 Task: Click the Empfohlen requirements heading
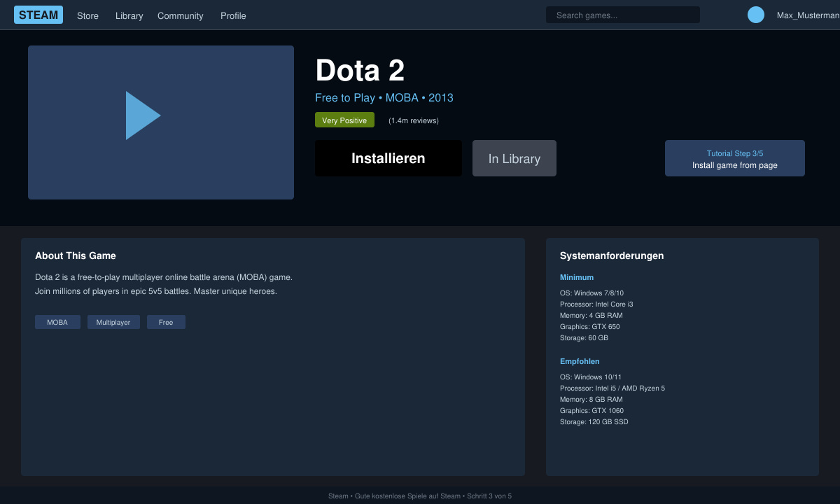(x=580, y=361)
